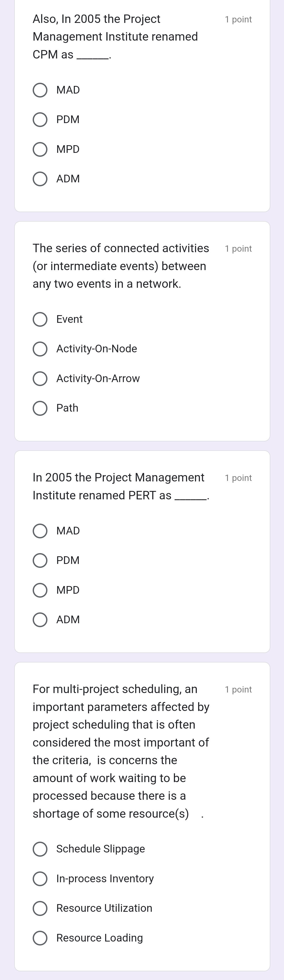Select MAD for the CPM renaming question
284x980 pixels.
point(40,90)
